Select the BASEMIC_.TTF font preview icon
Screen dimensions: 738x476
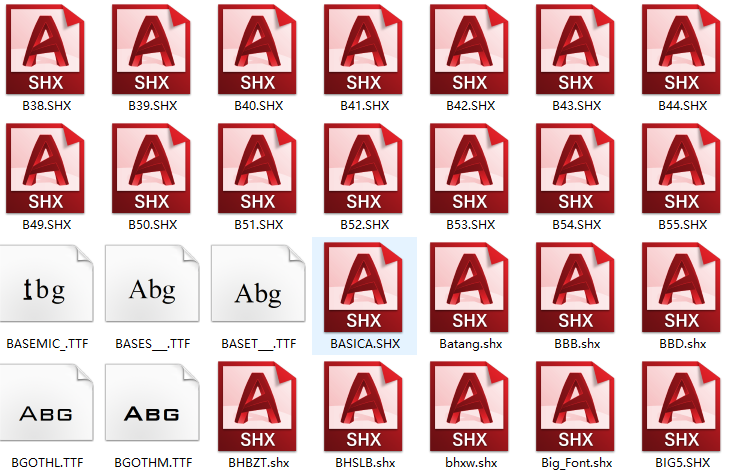[x=46, y=283]
